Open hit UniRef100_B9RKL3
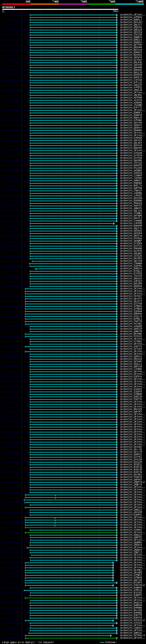The image size is (146, 644). [131, 20]
